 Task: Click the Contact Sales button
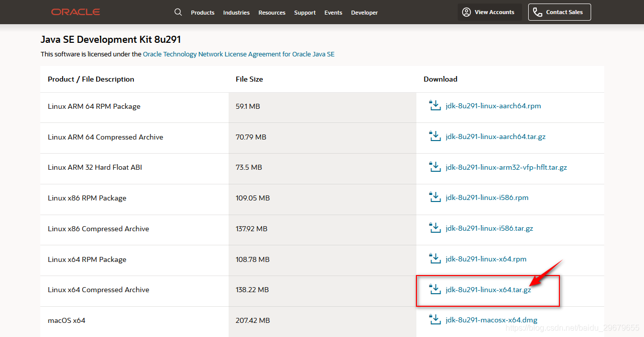point(559,12)
